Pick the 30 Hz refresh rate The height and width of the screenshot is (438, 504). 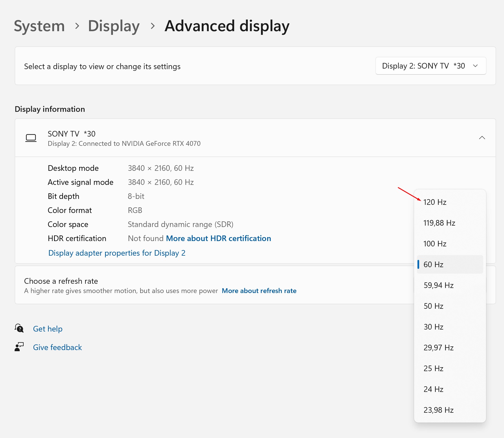coord(450,327)
